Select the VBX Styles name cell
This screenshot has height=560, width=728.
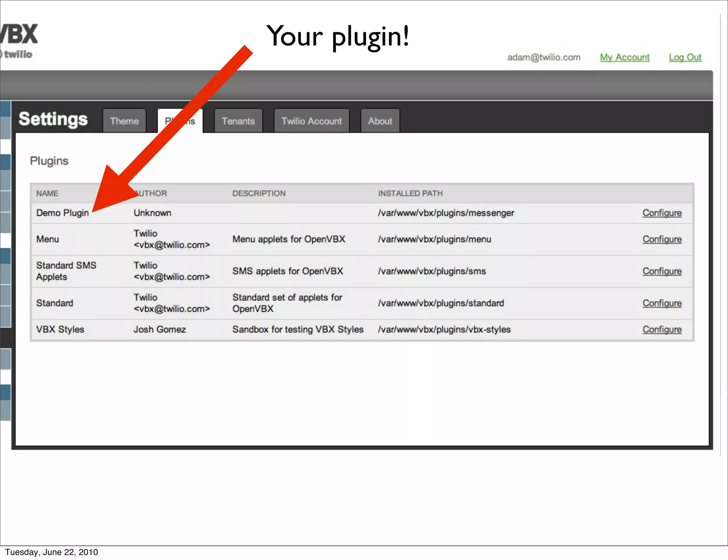(x=60, y=329)
